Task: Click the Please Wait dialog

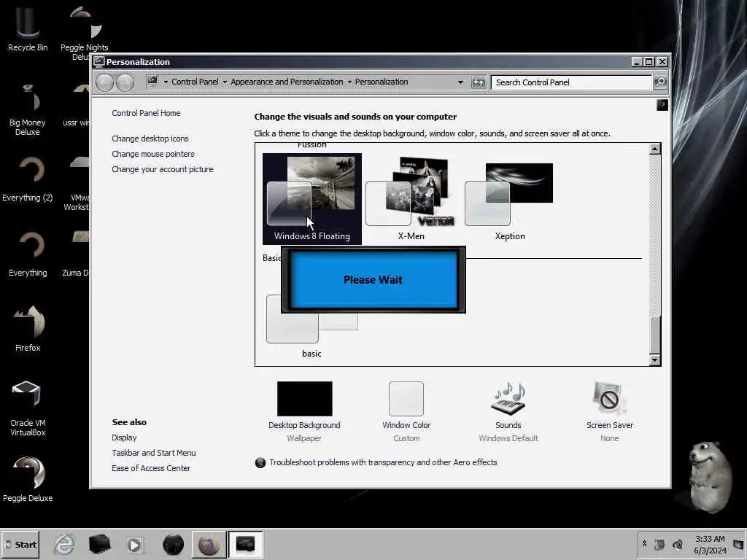Action: 373,279
